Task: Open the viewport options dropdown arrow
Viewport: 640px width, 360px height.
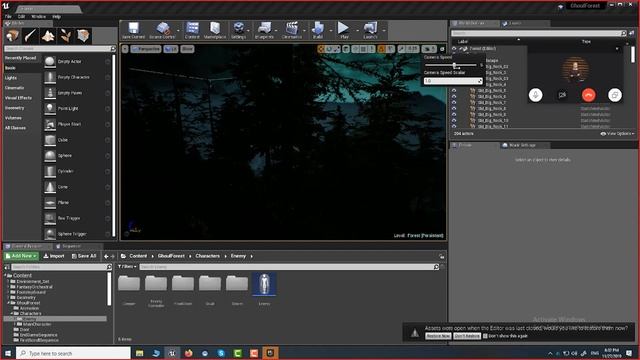Action: (x=125, y=49)
